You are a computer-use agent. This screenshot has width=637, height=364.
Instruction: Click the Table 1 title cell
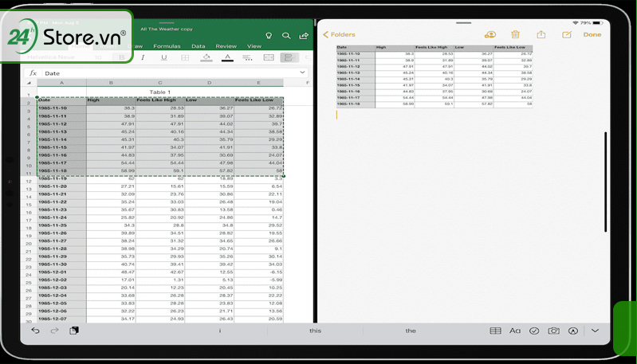[x=160, y=92]
